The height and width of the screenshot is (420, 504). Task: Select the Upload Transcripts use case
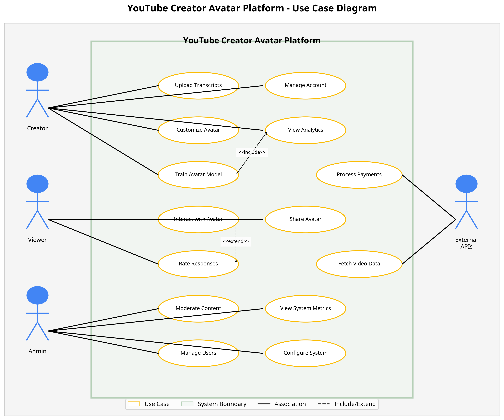tap(198, 85)
